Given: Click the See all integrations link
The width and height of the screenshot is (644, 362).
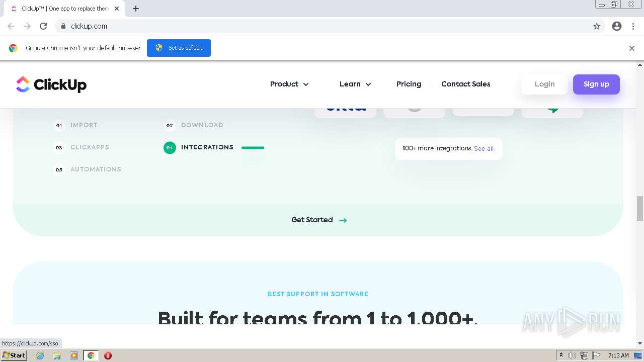Looking at the screenshot, I should pyautogui.click(x=484, y=149).
